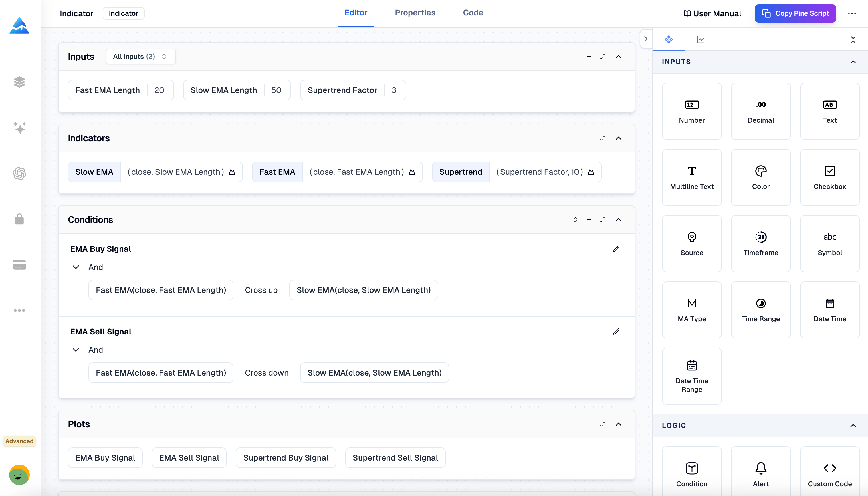Screen dimensions: 868x496
Task: Select the Checkbox input component
Action: click(829, 177)
